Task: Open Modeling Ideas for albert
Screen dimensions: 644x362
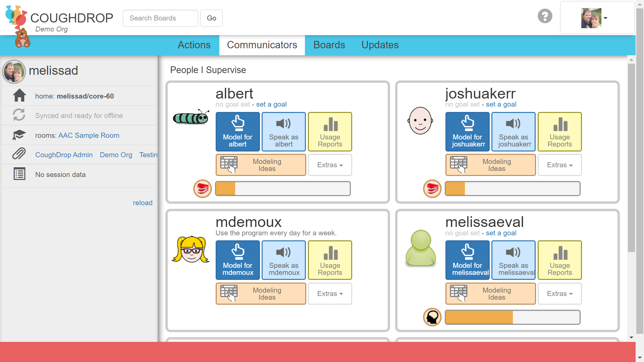Action: coord(261,165)
